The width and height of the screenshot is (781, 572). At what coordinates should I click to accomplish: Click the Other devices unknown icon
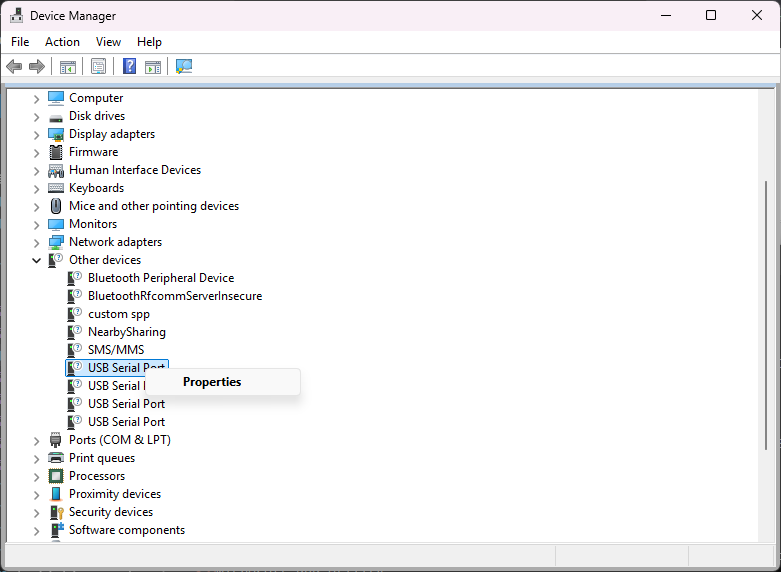pos(56,260)
